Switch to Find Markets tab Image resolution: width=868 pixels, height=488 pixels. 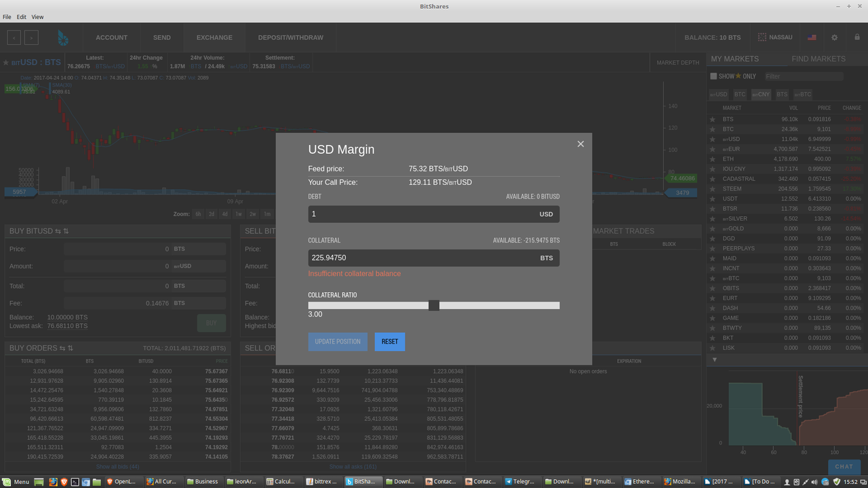pos(818,59)
